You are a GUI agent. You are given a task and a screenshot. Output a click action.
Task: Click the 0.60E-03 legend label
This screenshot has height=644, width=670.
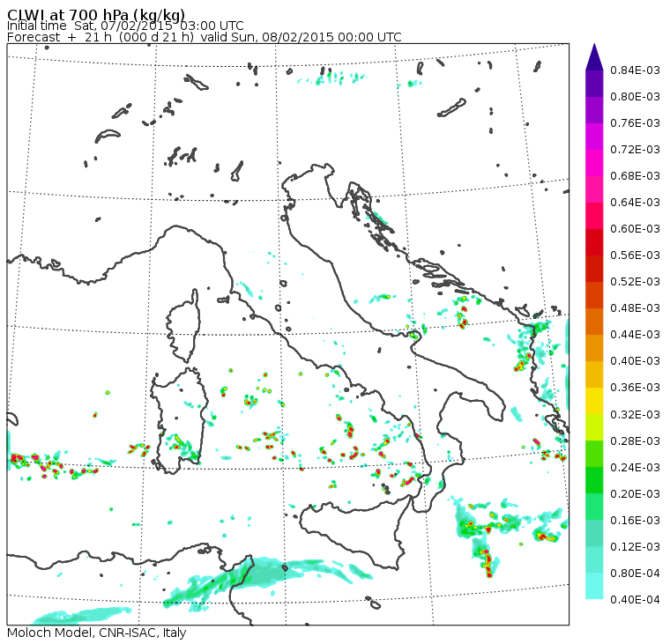[635, 229]
